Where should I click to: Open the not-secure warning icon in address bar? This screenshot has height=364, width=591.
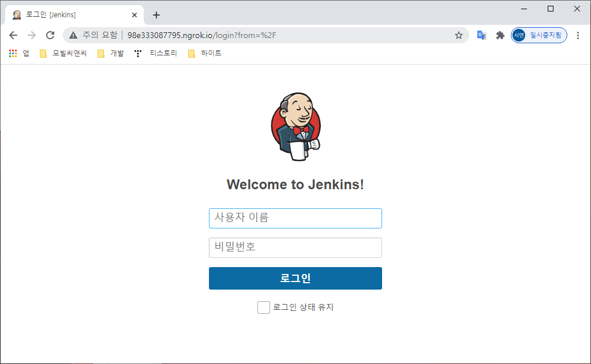click(x=73, y=35)
